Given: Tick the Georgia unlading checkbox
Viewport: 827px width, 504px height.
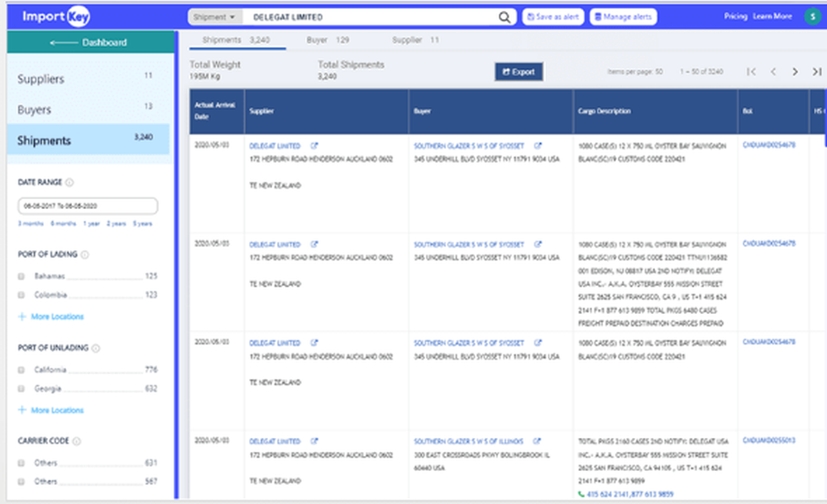Looking at the screenshot, I should click(22, 388).
